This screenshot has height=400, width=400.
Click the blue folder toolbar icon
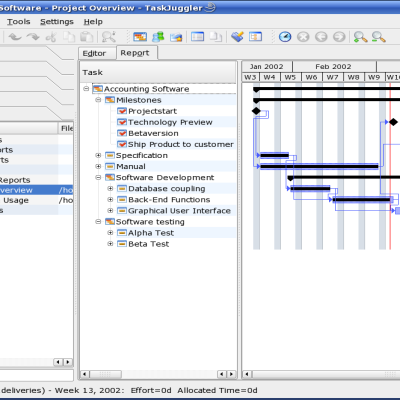[x=176, y=37]
